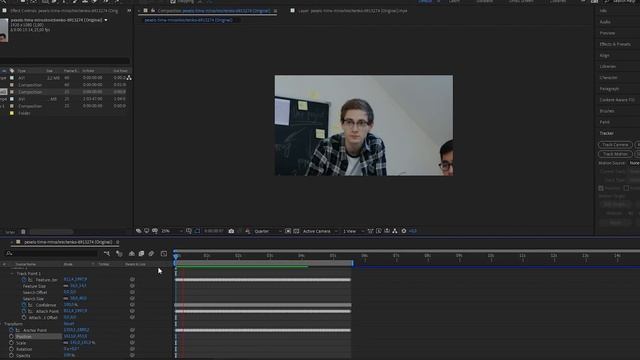Toggle the shy layers switch in timeline header
The width and height of the screenshot is (640, 360).
coord(131,253)
